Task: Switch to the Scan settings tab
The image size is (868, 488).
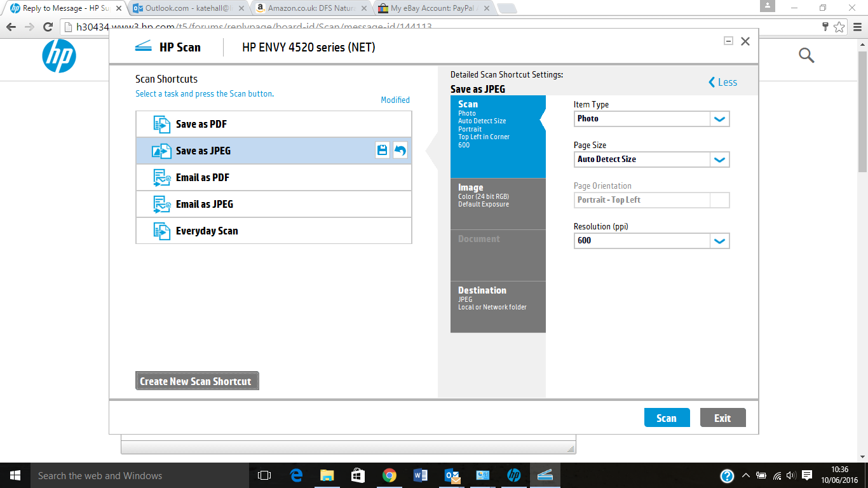Action: click(498, 137)
